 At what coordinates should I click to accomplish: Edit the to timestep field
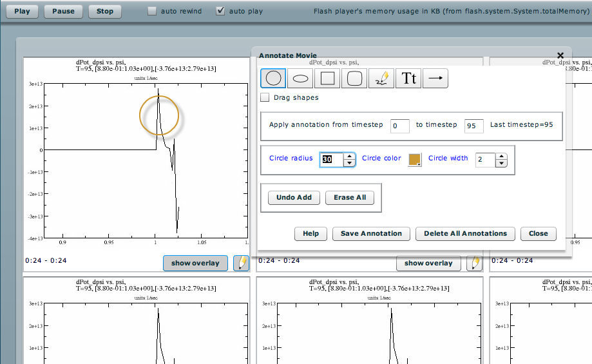click(x=474, y=126)
